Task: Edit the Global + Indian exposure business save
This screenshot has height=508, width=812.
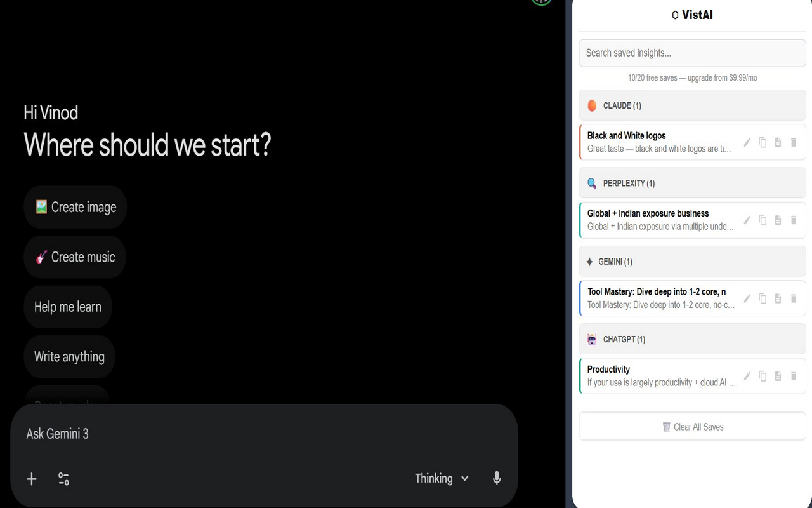Action: [747, 220]
